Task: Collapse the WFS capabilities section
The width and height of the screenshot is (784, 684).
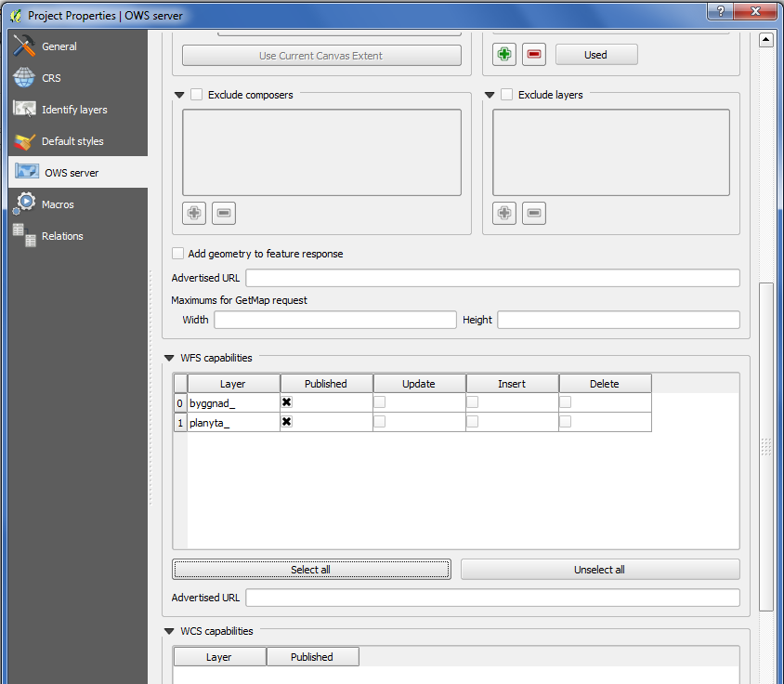Action: coord(169,358)
